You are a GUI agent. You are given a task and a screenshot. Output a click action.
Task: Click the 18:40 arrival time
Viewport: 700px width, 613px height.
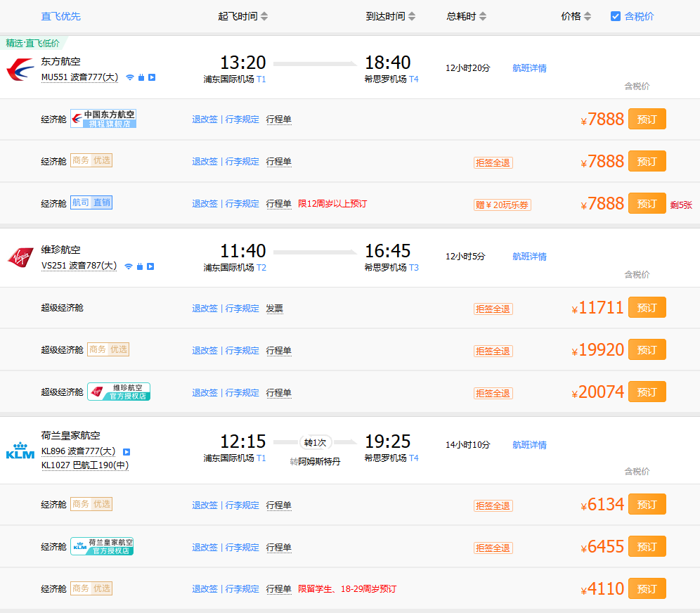pos(388,63)
